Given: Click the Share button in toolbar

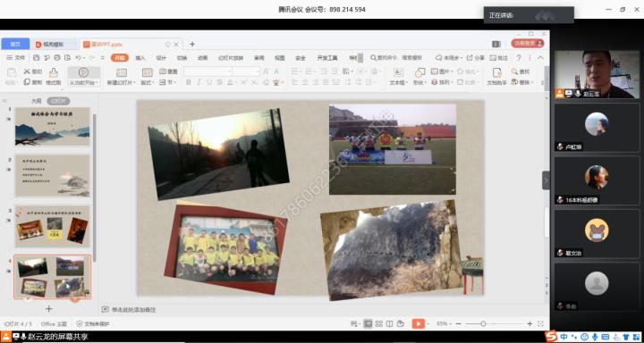Looking at the screenshot, I should [476, 58].
